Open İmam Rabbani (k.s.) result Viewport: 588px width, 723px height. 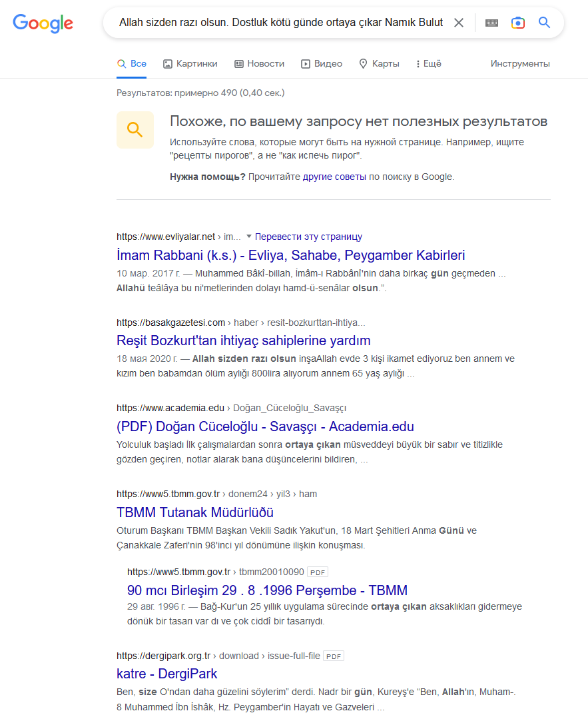[291, 255]
